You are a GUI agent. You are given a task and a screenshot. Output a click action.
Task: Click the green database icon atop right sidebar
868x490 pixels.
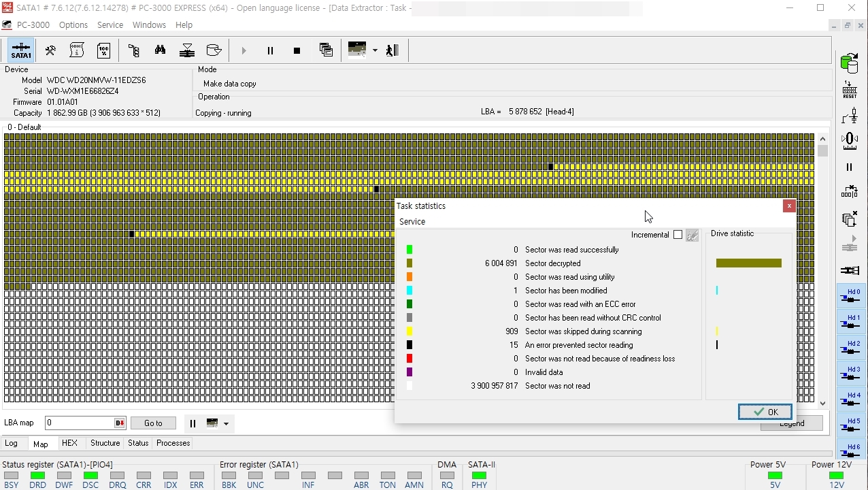point(850,63)
